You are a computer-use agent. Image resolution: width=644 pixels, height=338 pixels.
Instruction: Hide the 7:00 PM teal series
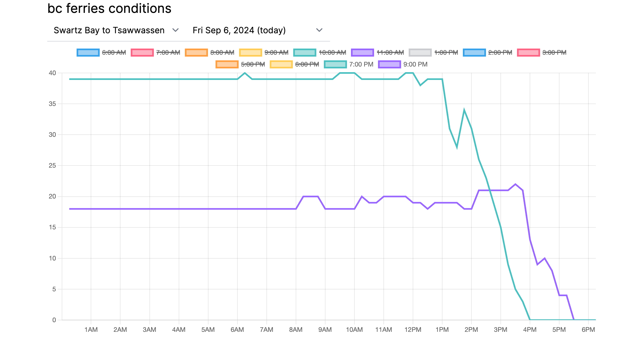click(x=335, y=64)
